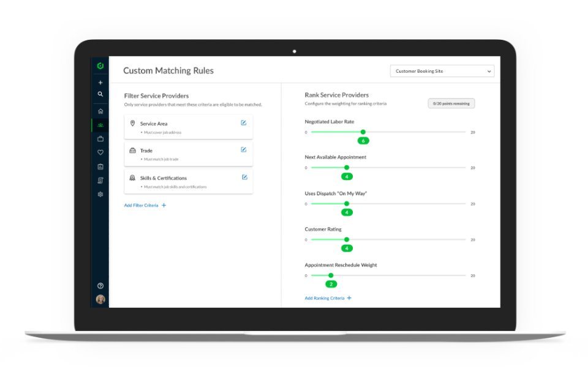
Task: Click 'Must cover job address' text
Action: click(163, 132)
